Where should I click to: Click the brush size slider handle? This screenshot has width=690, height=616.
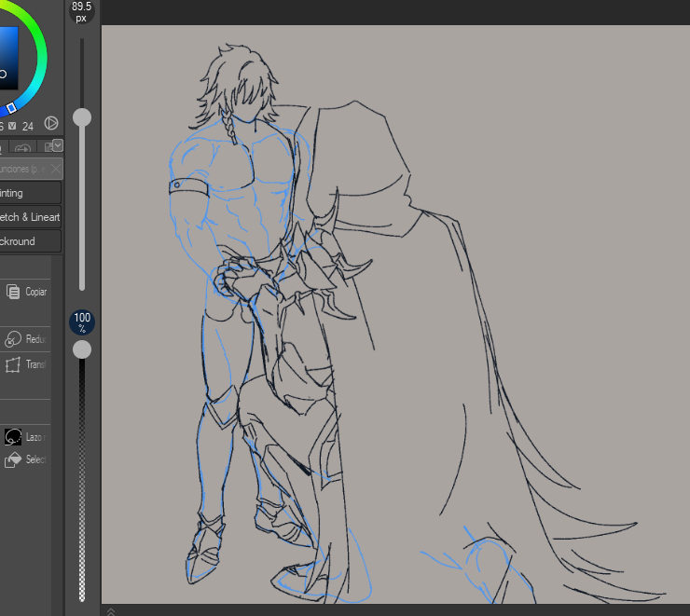pos(82,116)
